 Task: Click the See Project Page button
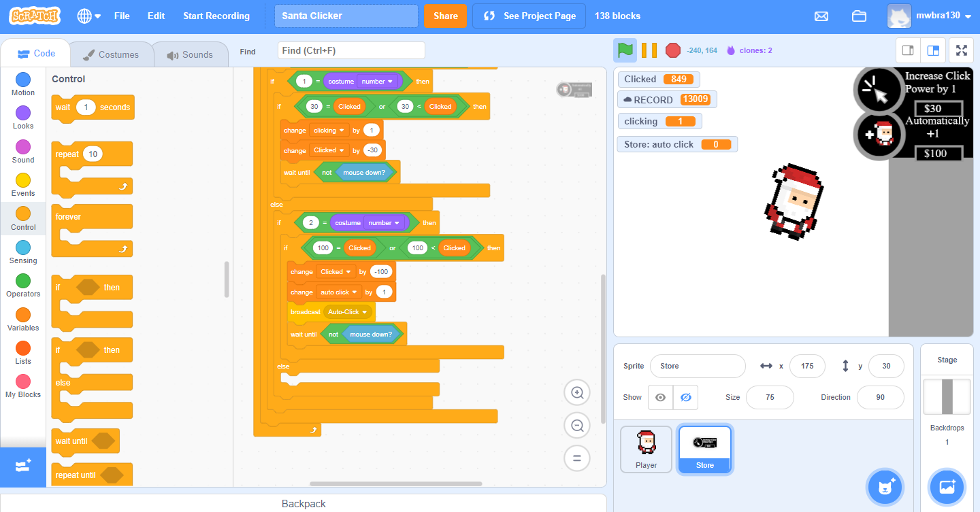529,16
